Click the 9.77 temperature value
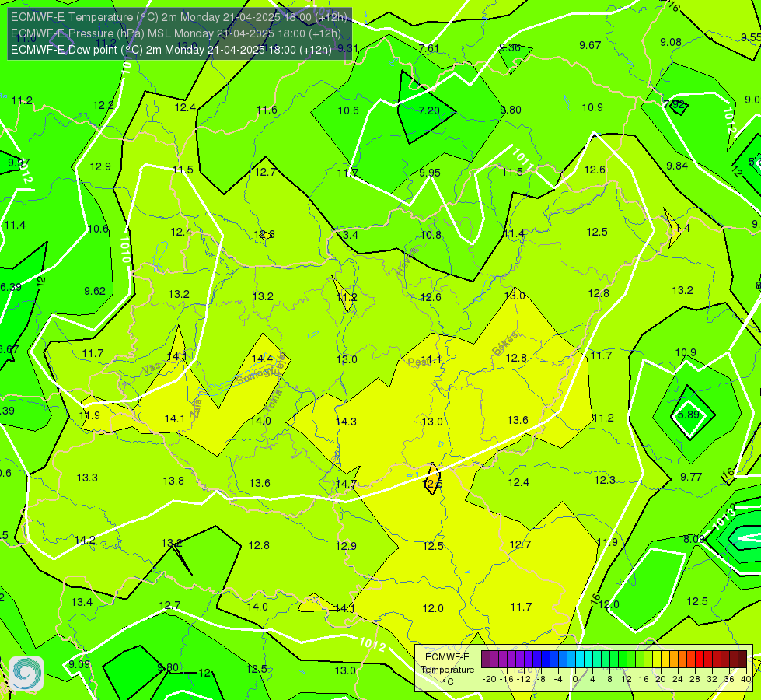Image resolution: width=761 pixels, height=700 pixels. coord(691,477)
